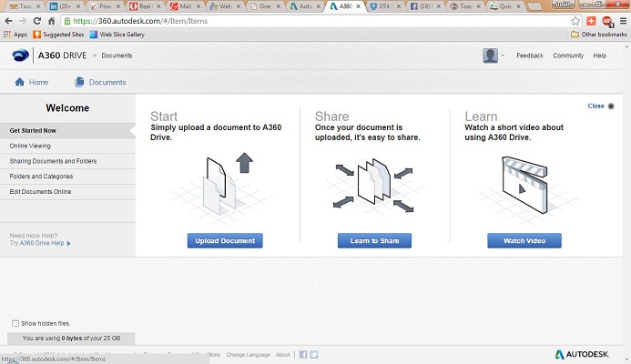Click the Change Language footer link

248,355
